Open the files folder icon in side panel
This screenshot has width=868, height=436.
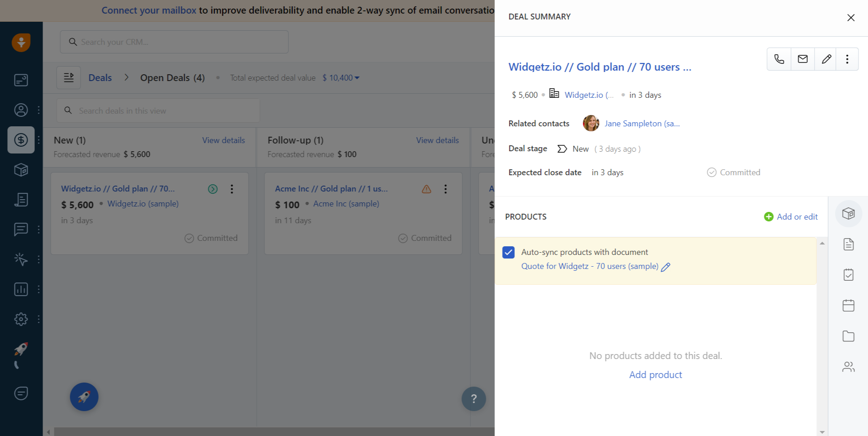click(x=848, y=336)
